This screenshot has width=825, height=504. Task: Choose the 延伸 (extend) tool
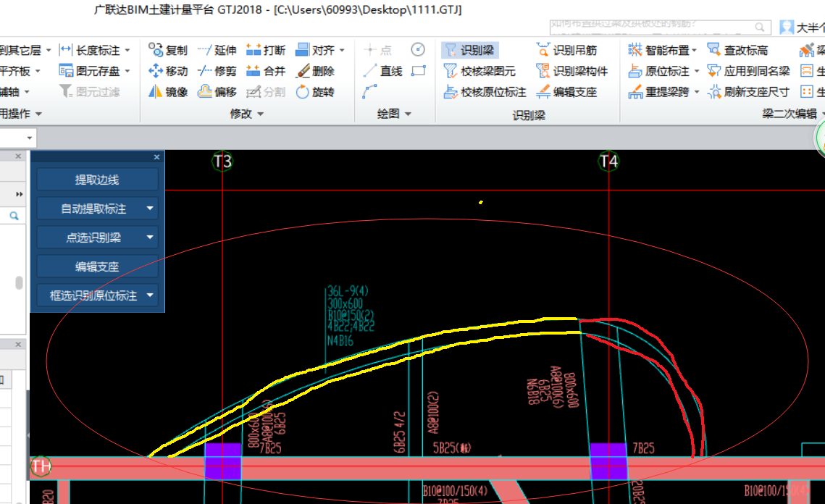tap(217, 50)
